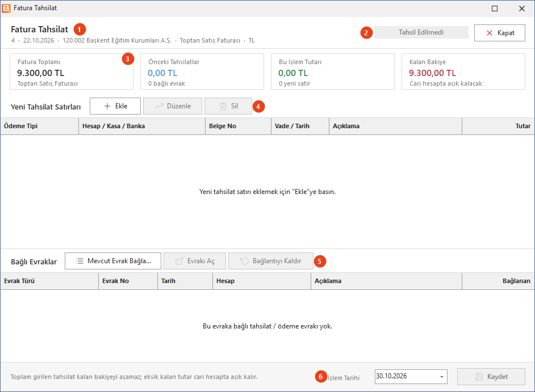Click the Tutar column header
The height and width of the screenshot is (392, 535).
498,126
